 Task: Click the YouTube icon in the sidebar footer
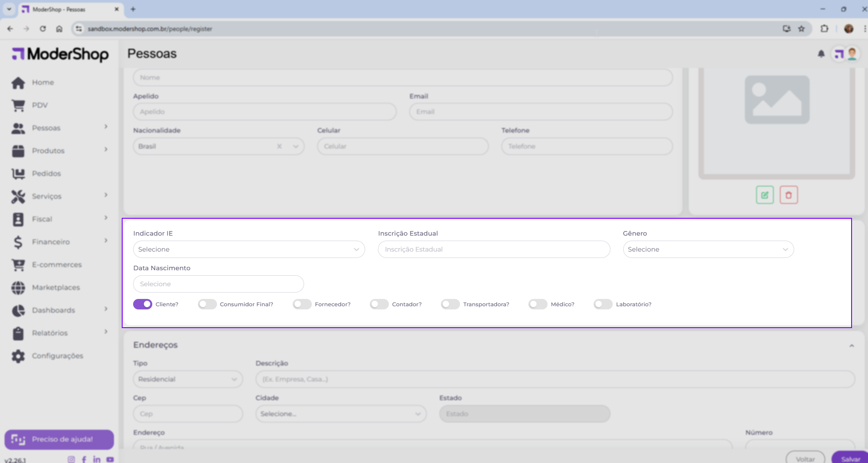click(110, 459)
